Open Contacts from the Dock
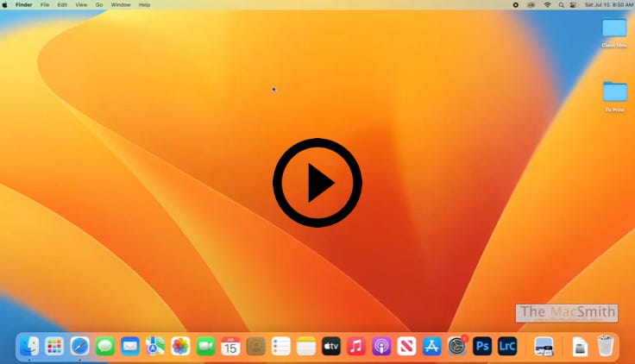This screenshot has width=635, height=364. coord(256,346)
